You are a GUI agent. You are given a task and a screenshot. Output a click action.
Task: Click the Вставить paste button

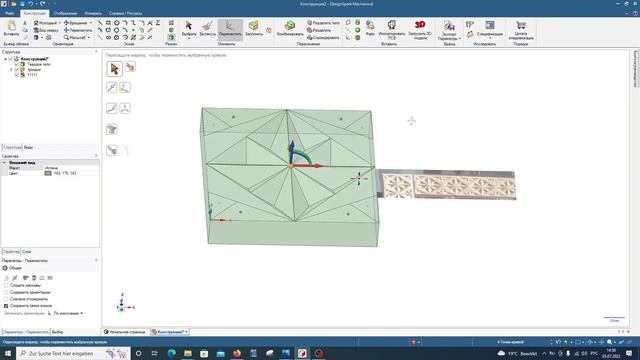(11, 29)
